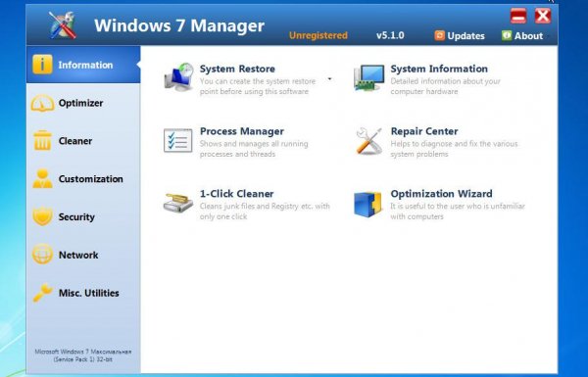Click the Misc. Utilities wrench icon
Image resolution: width=588 pixels, height=377 pixels.
point(42,293)
